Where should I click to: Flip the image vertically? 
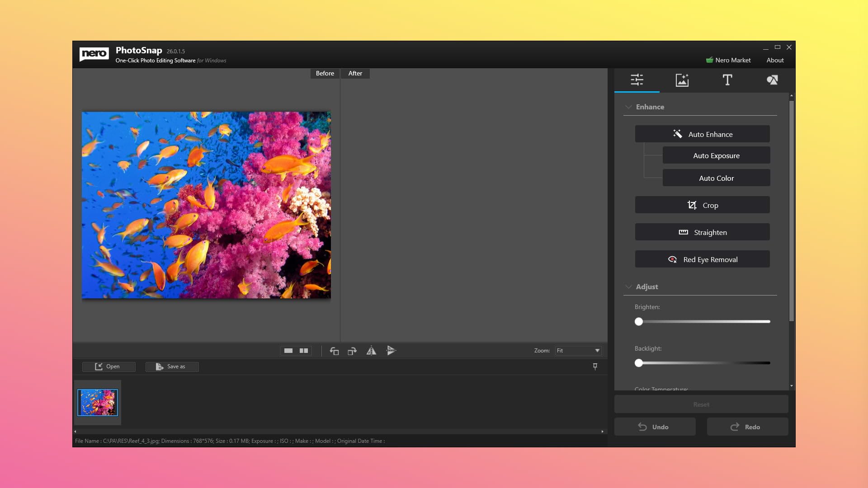pyautogui.click(x=391, y=351)
